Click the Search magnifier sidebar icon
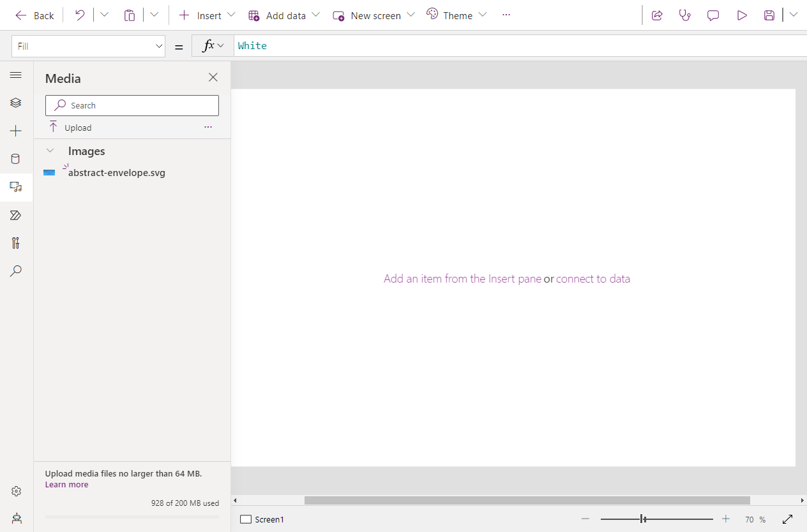The image size is (807, 532). point(16,271)
